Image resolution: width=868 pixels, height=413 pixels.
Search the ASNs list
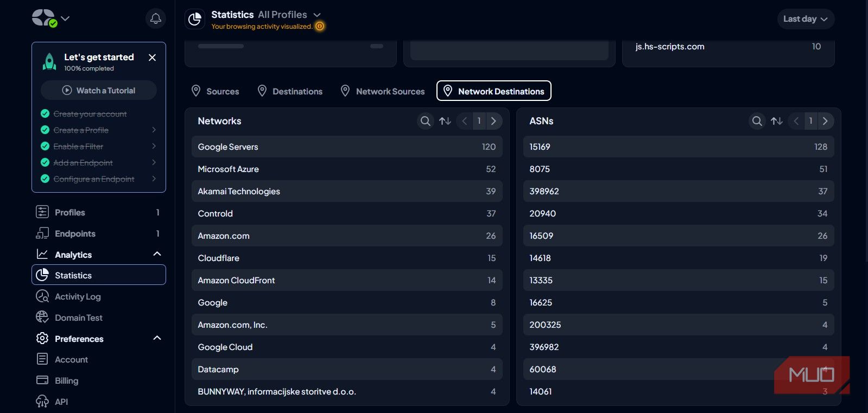coord(757,121)
